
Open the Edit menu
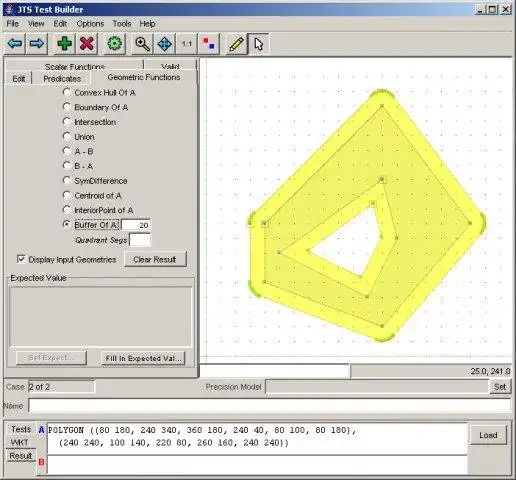click(60, 24)
